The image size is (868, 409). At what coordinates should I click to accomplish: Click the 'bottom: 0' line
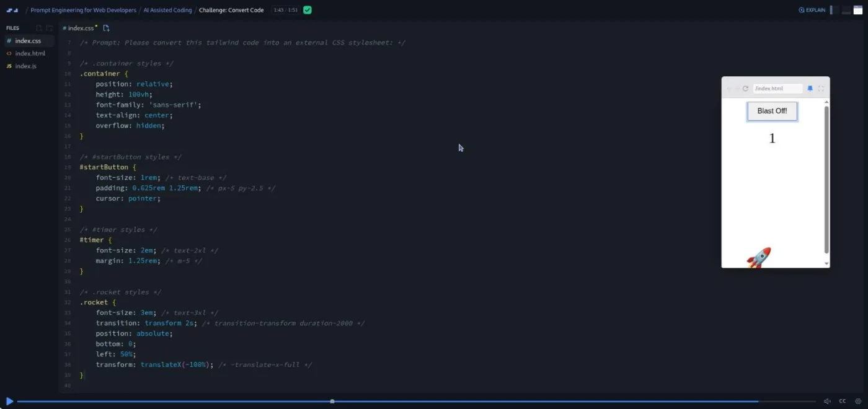[116, 344]
